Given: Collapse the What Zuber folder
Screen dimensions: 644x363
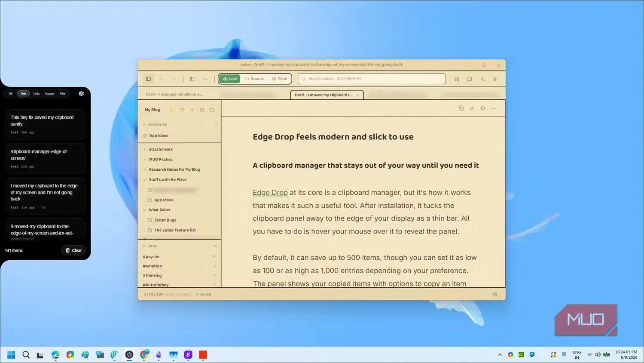Looking at the screenshot, I should point(145,210).
